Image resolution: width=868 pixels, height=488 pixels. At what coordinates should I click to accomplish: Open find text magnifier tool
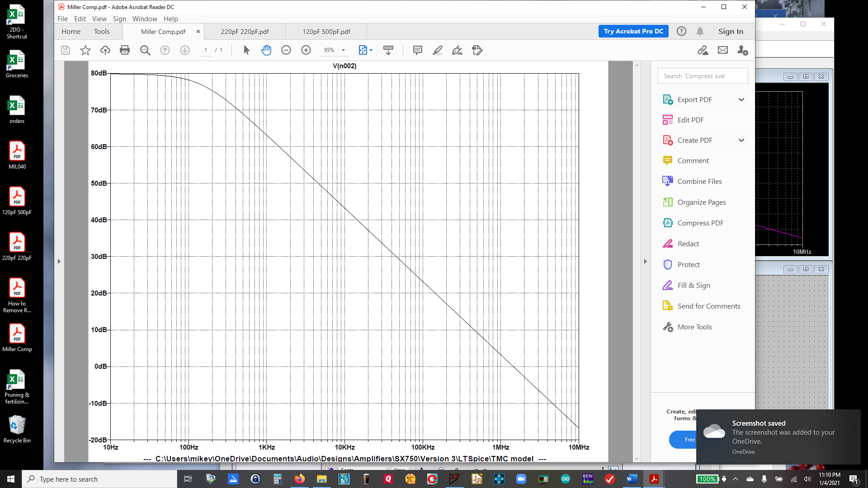tap(145, 50)
